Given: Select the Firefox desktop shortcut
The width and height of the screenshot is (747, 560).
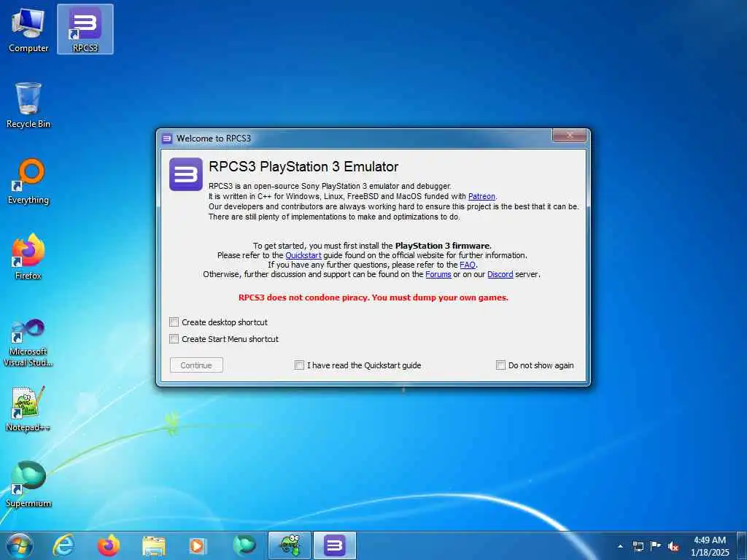Looking at the screenshot, I should tap(28, 257).
